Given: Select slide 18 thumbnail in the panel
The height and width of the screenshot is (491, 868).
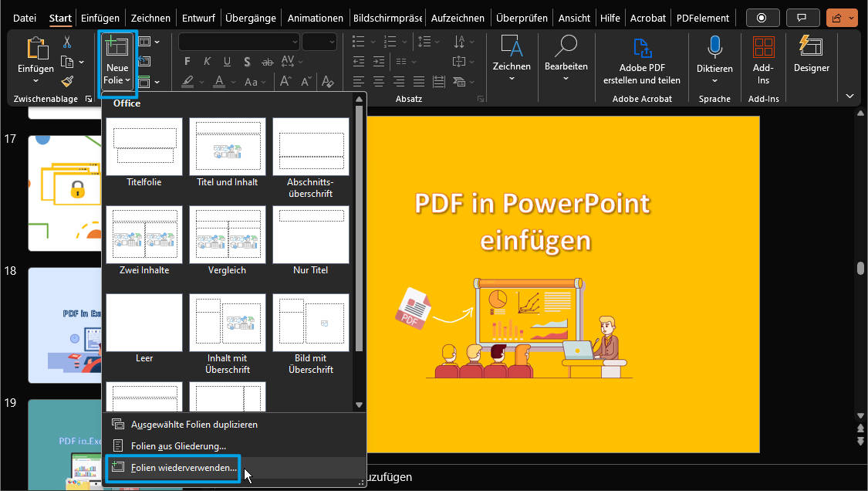Looking at the screenshot, I should 66,325.
